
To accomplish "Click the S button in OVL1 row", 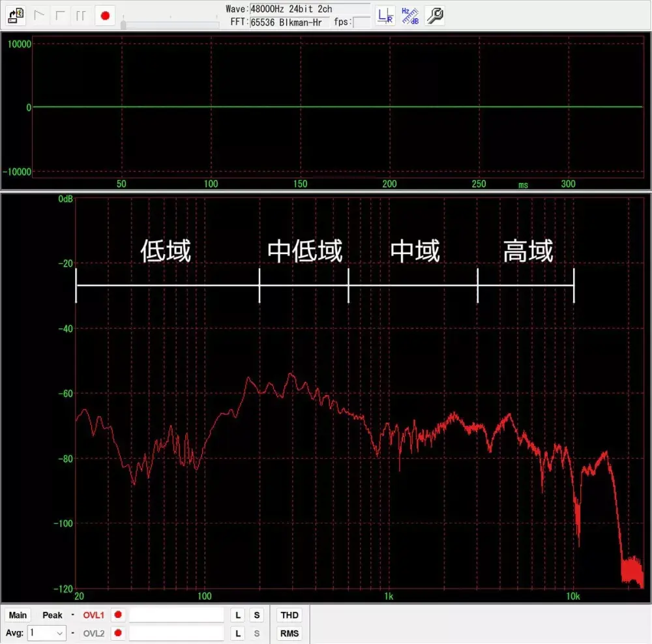I will 256,615.
